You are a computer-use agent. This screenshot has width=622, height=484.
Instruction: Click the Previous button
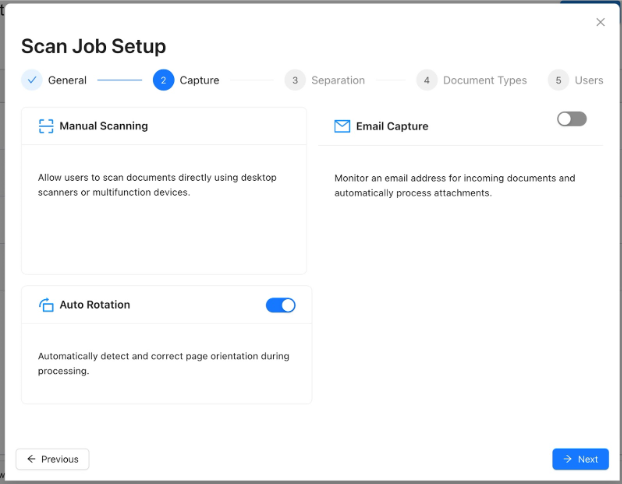[x=53, y=459]
